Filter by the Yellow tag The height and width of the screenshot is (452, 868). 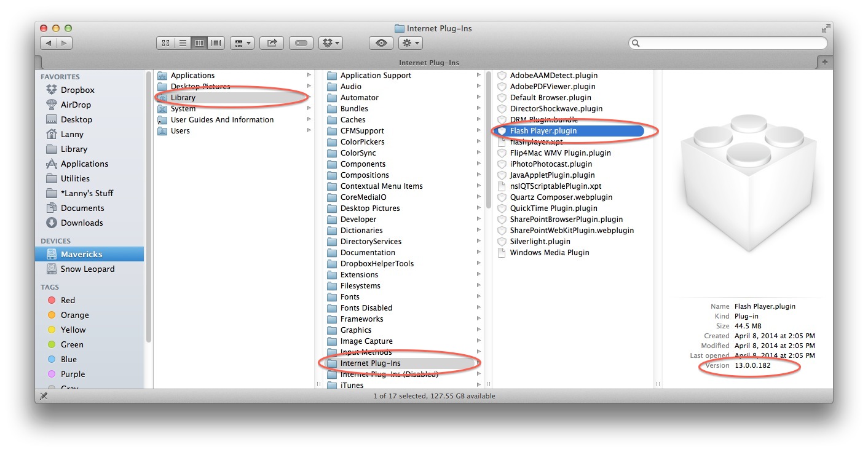click(x=73, y=330)
